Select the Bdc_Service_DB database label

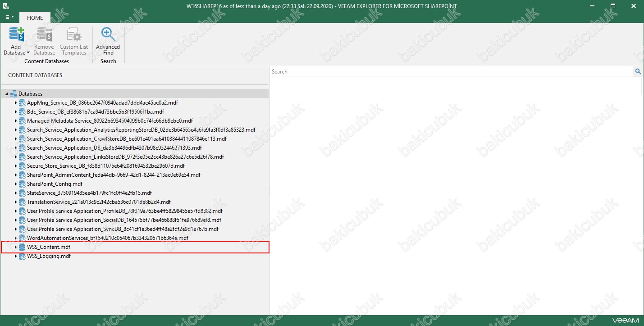[x=96, y=112]
